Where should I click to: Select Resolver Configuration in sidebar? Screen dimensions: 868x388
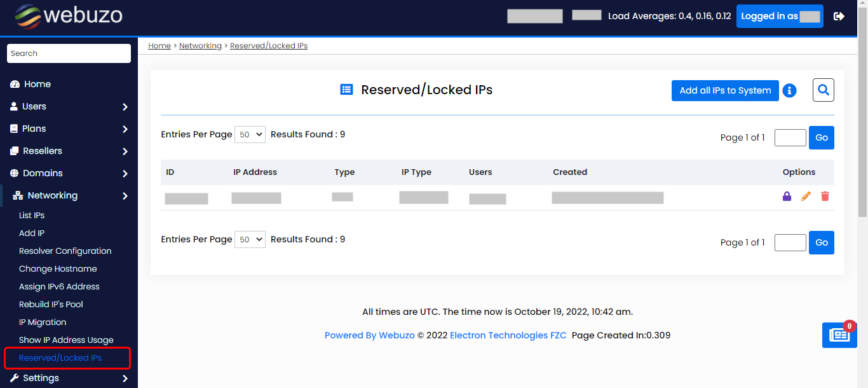(x=65, y=251)
